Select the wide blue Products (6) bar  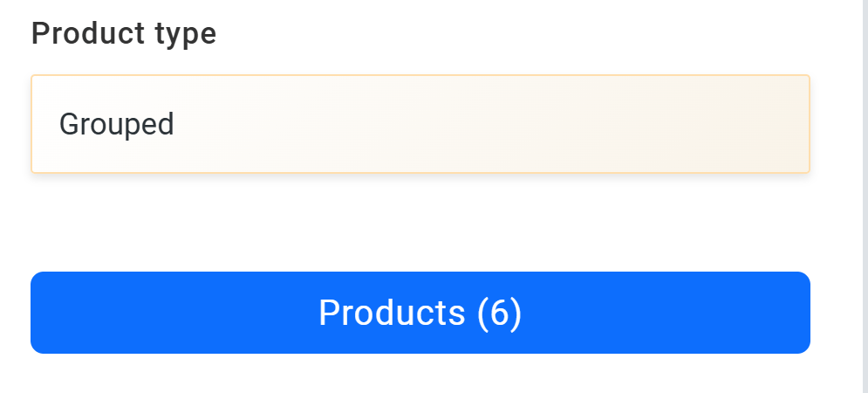[x=420, y=313]
